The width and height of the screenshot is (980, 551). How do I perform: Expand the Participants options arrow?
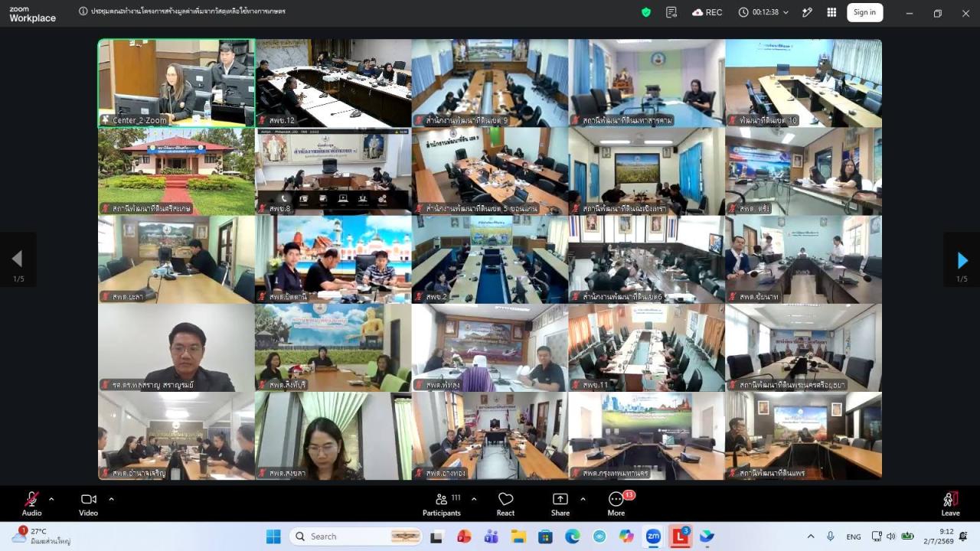pyautogui.click(x=473, y=499)
